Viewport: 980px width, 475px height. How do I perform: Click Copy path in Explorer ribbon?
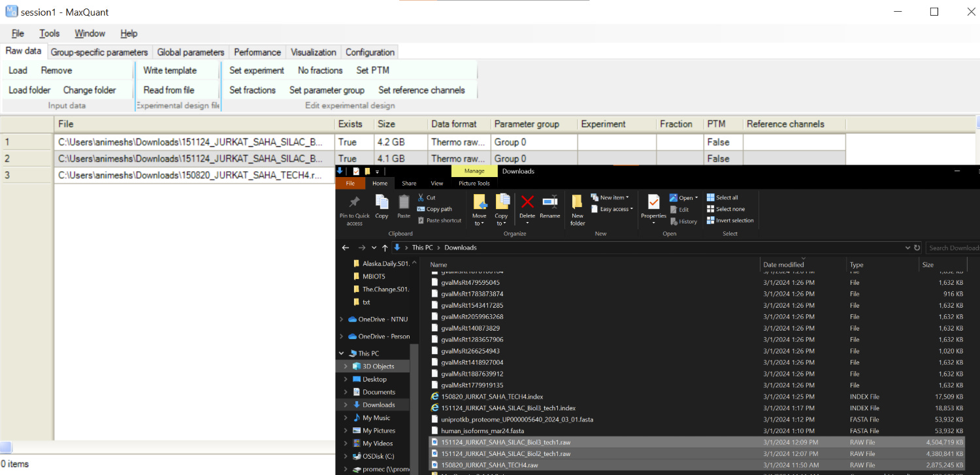434,209
